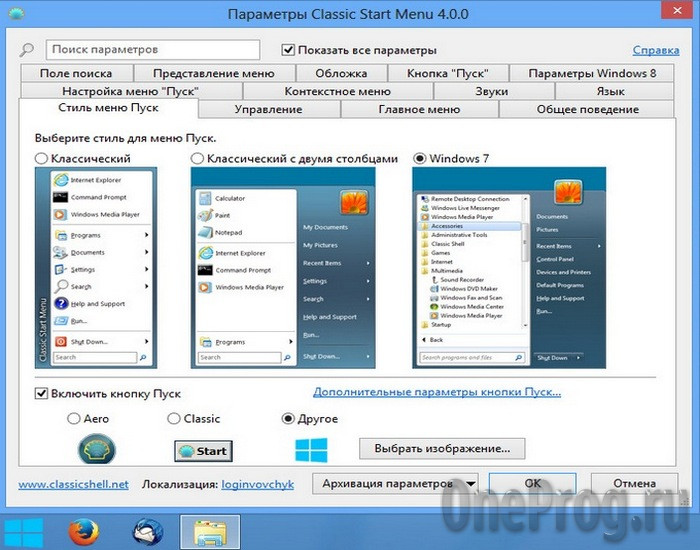Expand the 'Архивация параметров' dropdown
The height and width of the screenshot is (550, 700).
(x=469, y=483)
